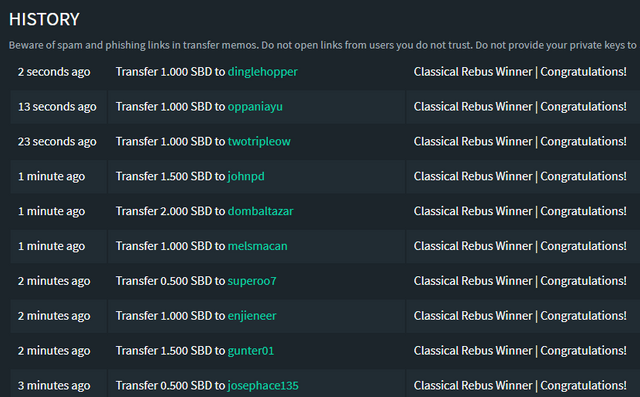Open enjieneer user link
Viewport: 640px width, 397px height.
[x=252, y=316]
